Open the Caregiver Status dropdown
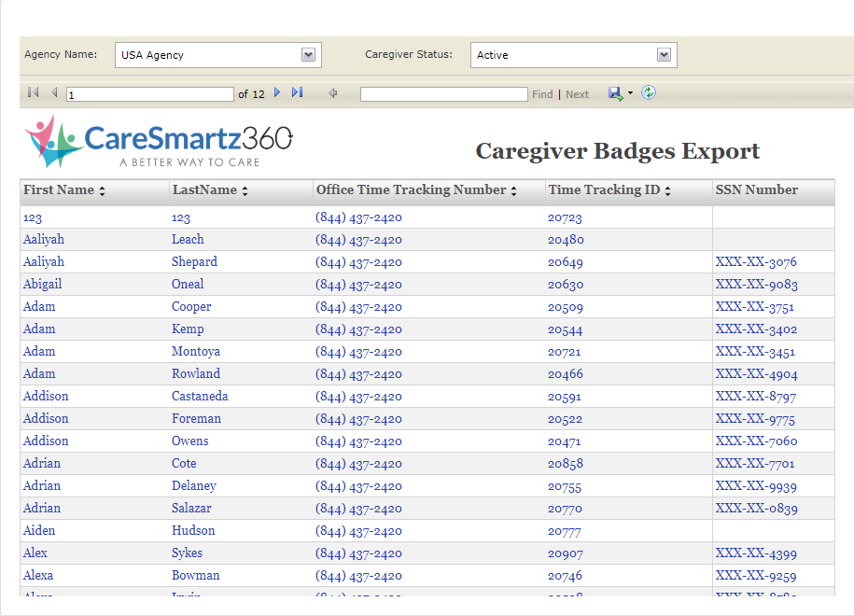This screenshot has width=854, height=616. coord(664,54)
